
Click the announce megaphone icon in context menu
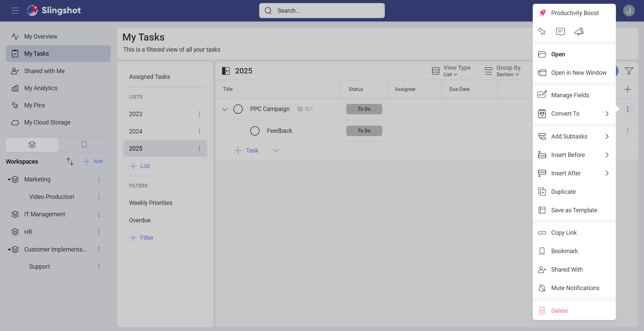579,32
